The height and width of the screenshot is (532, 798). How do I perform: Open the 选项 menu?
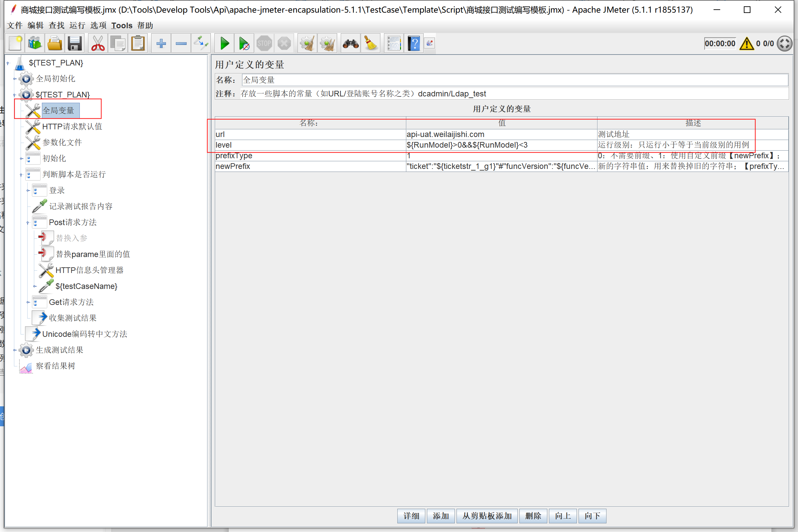pos(98,26)
